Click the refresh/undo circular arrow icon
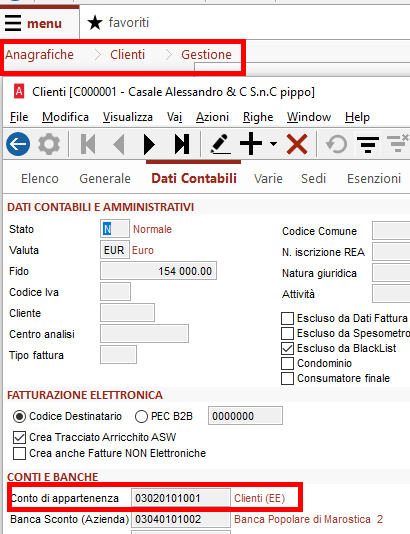Viewport: 410px width, 534px height. pos(336,144)
